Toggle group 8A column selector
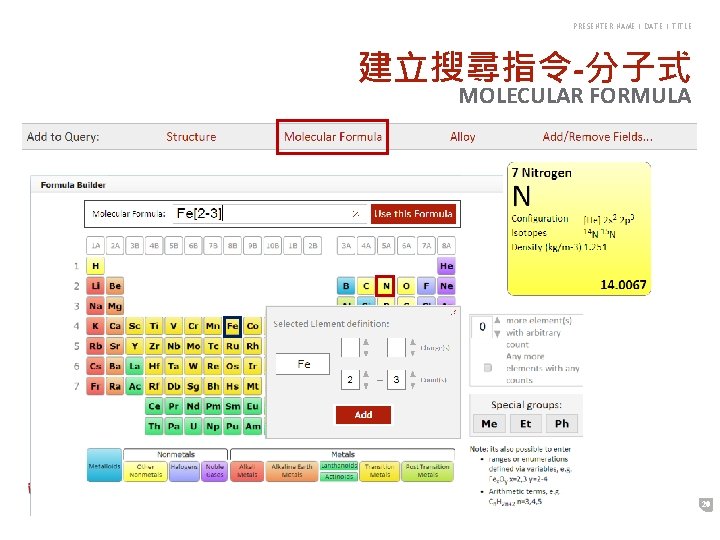 coord(446,246)
